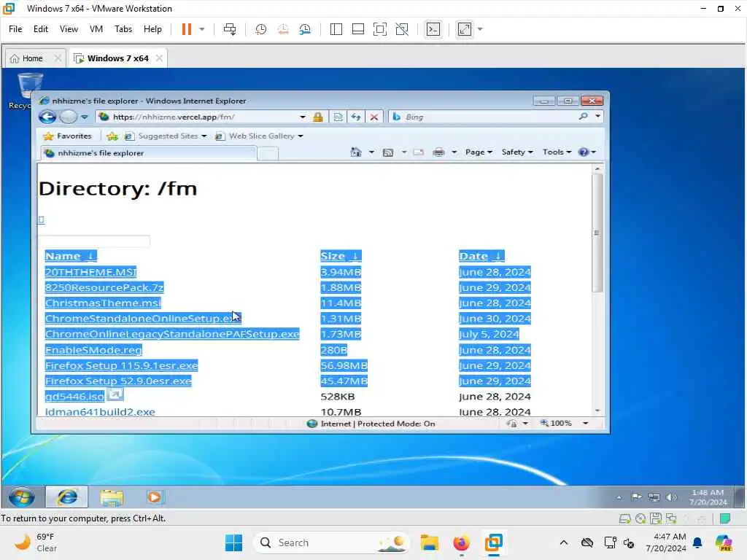Open the Edit menu in VMware
This screenshot has height=560, width=747.
point(41,29)
